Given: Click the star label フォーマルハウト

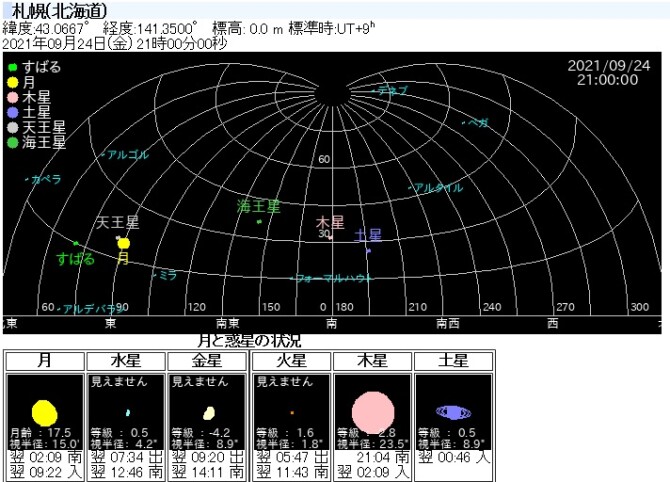Looking at the screenshot, I should pyautogui.click(x=333, y=279).
